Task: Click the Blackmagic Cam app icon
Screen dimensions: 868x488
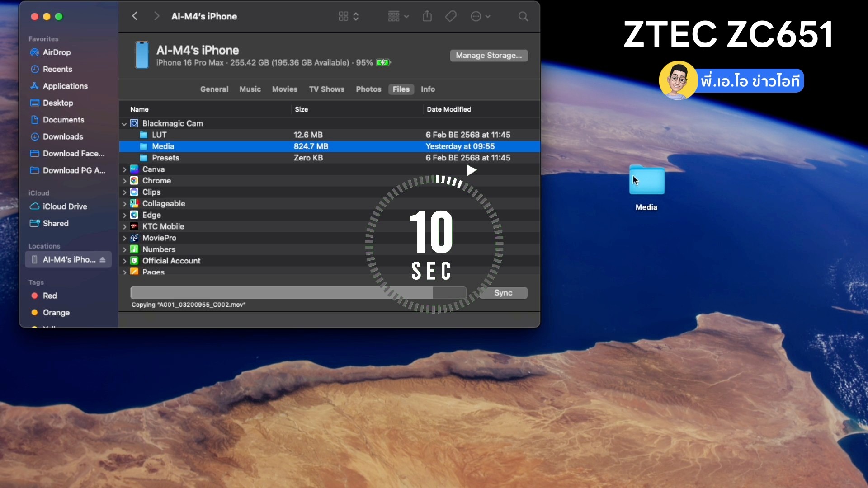Action: pyautogui.click(x=134, y=123)
